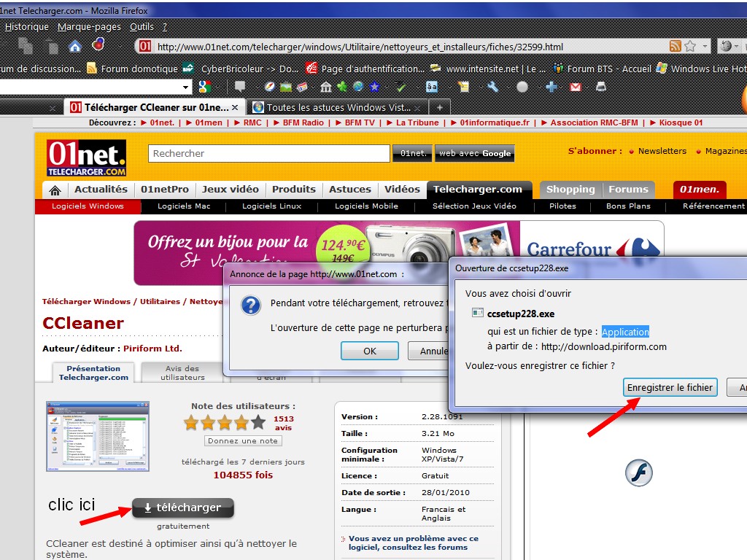The height and width of the screenshot is (560, 747).
Task: Click the Firefox home toolbar icon
Action: click(74, 47)
